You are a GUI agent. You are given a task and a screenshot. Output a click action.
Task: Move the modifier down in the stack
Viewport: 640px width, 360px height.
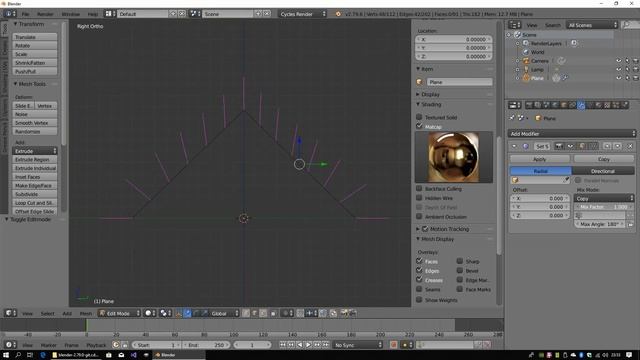pyautogui.click(x=618, y=146)
